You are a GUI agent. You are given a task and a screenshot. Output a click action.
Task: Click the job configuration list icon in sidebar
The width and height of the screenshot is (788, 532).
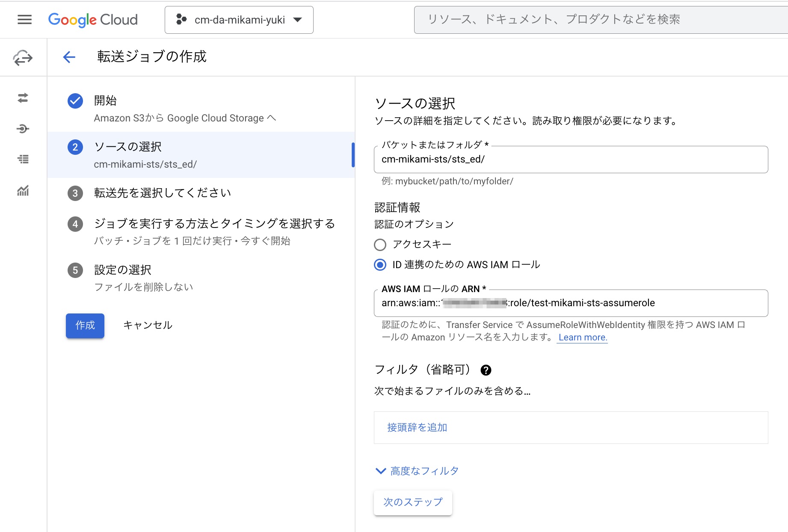click(23, 160)
